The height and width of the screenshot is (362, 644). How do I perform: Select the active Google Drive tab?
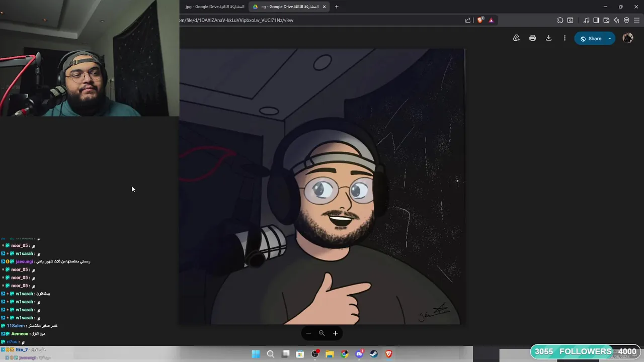pos(289,7)
